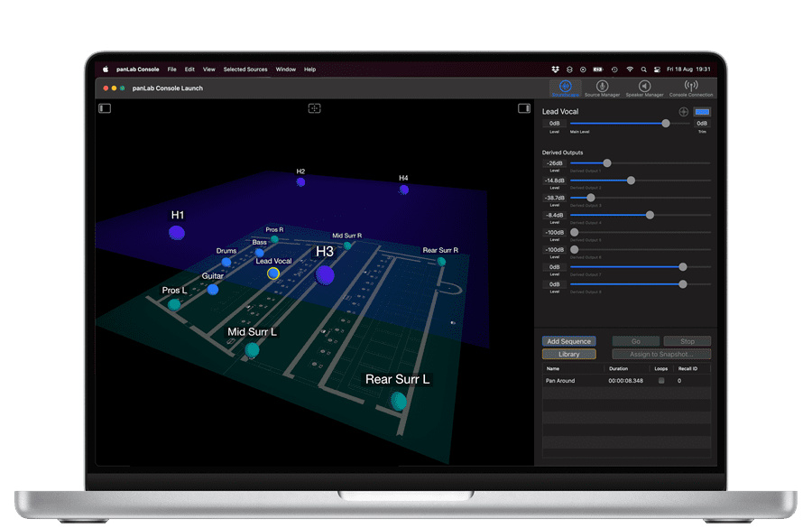The width and height of the screenshot is (812, 528).
Task: Open the Soundscape view
Action: [565, 88]
